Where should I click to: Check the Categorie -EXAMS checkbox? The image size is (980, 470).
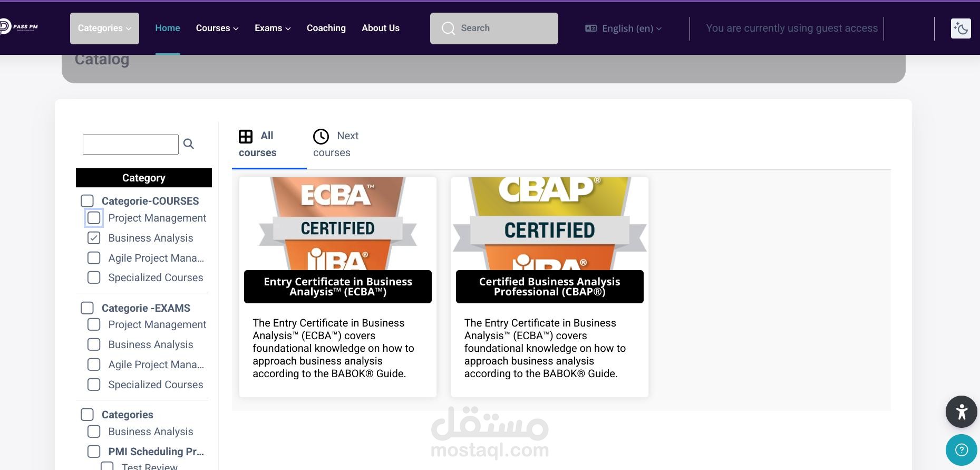pos(87,308)
